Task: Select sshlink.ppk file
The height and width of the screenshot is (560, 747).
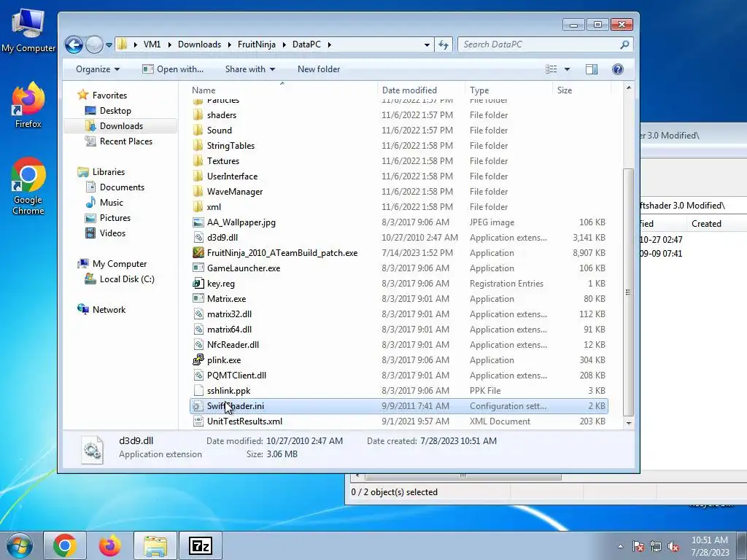Action: point(228,391)
